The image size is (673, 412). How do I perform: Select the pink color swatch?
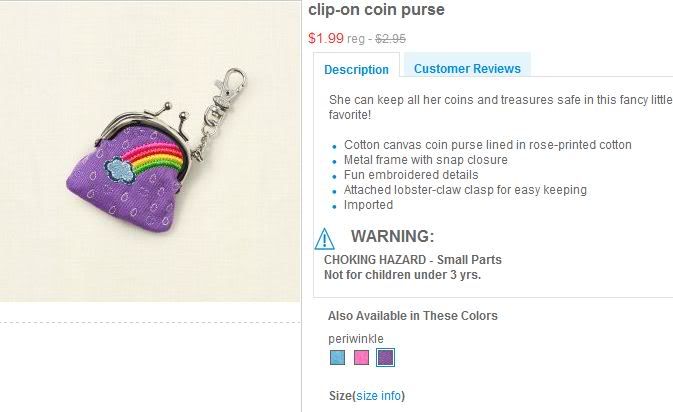[362, 357]
